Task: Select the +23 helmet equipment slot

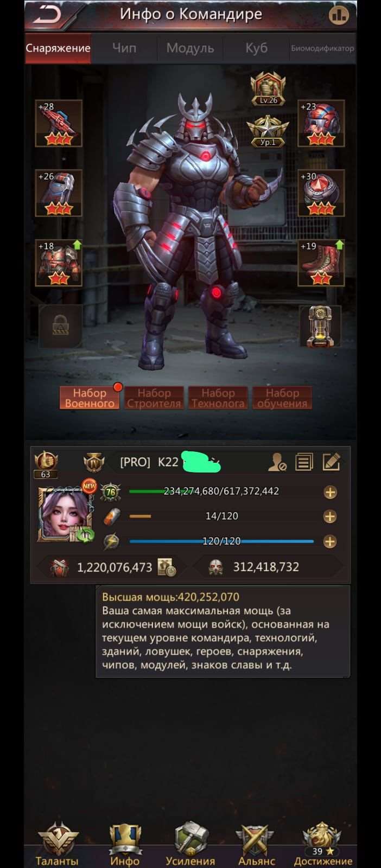Action: (321, 124)
